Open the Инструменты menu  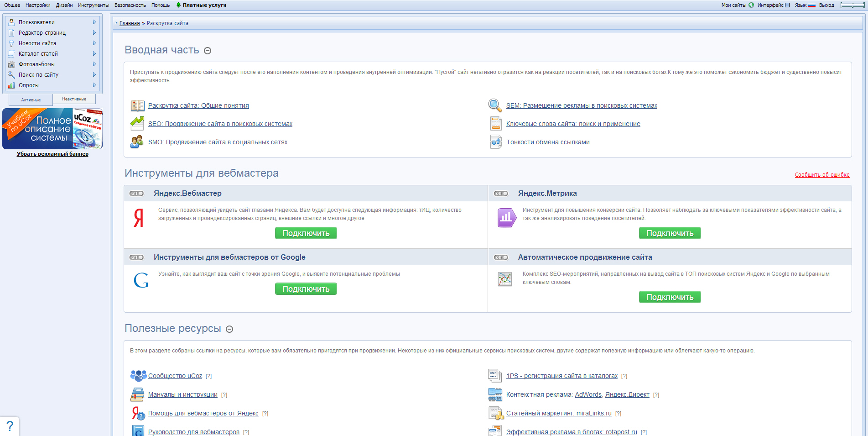pyautogui.click(x=94, y=5)
